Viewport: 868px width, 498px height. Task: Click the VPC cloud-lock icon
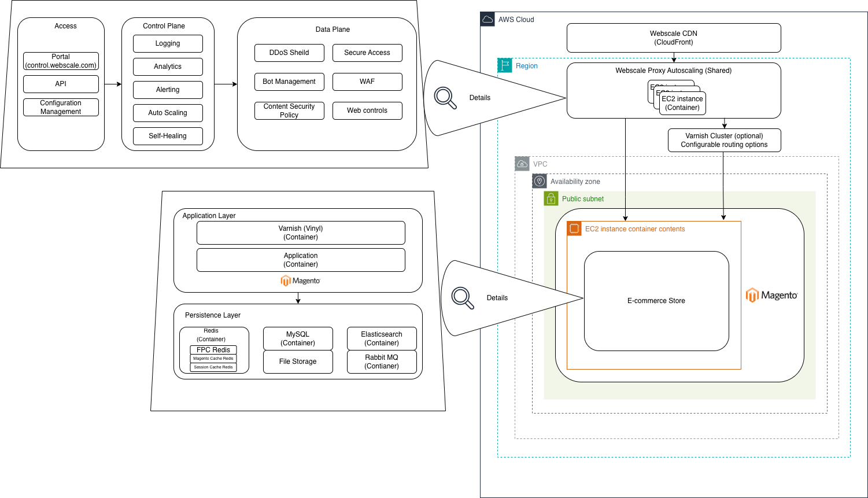pos(522,164)
